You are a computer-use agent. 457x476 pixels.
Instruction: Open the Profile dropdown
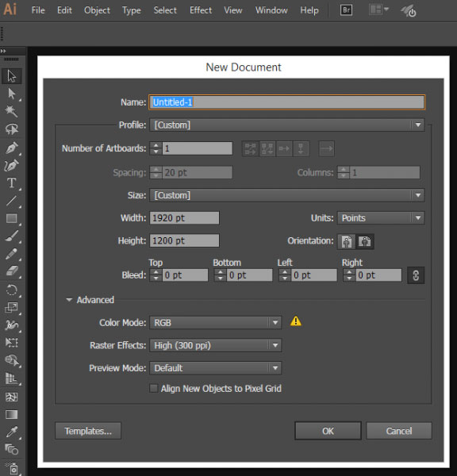[287, 125]
